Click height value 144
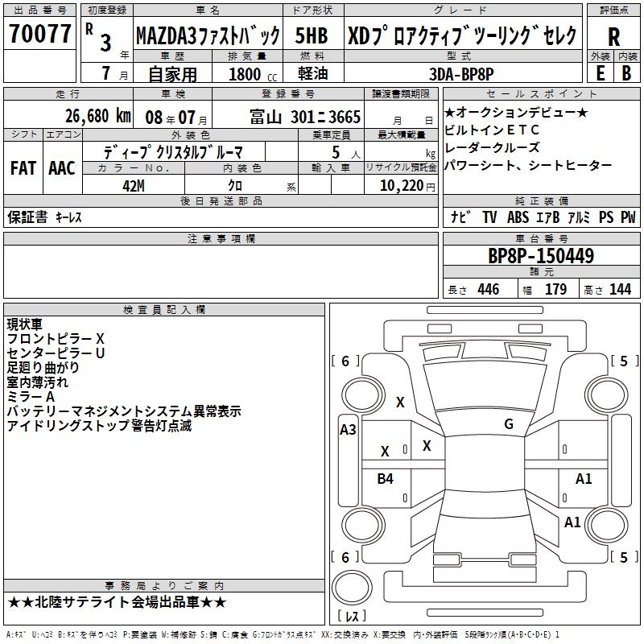Viewport: 644px width, 644px height. (620, 290)
